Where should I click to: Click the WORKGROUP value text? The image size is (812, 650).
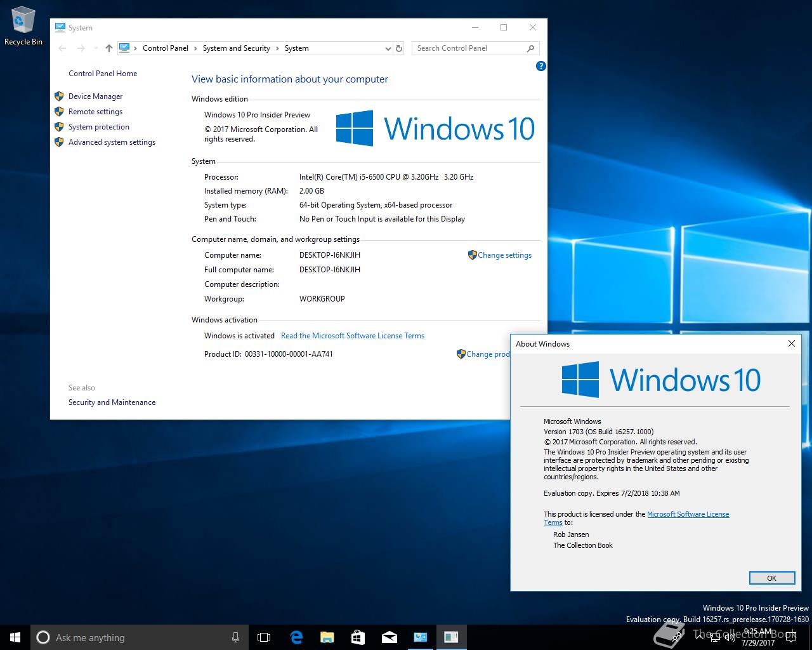point(322,299)
